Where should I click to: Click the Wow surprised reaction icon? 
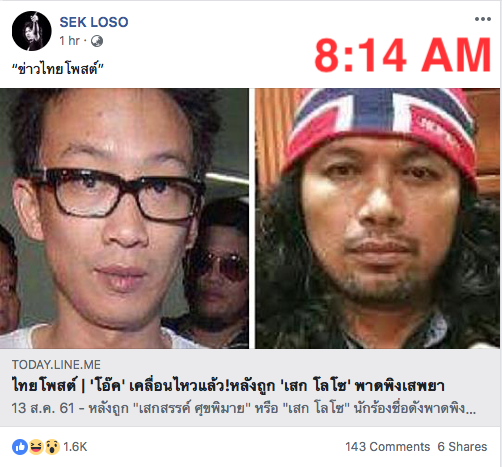pos(52,447)
